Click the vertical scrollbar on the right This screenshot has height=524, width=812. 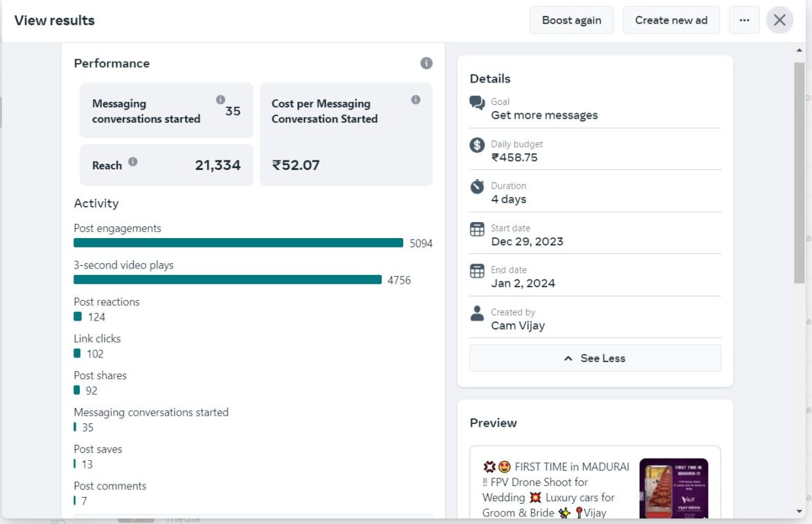coord(800,174)
